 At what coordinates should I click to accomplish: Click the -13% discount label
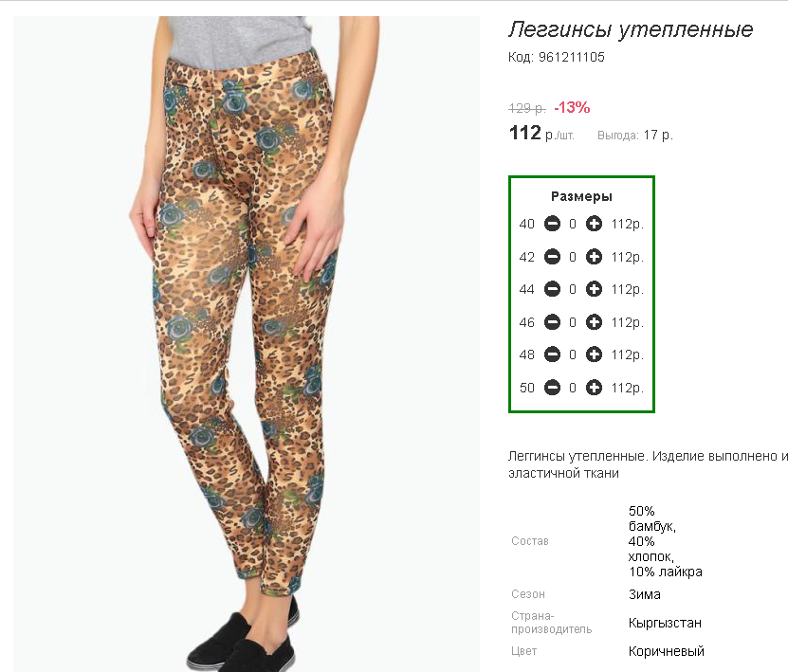[x=572, y=107]
